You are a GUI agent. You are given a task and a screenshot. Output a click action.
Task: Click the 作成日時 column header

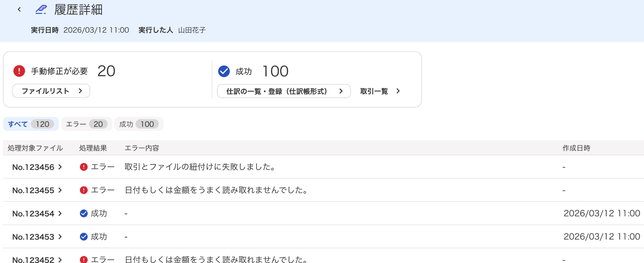577,148
